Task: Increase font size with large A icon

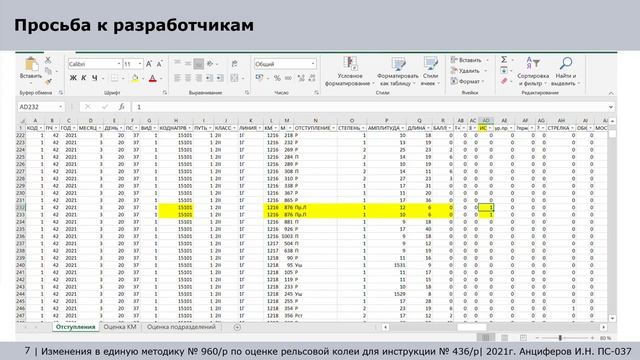Action: point(149,64)
